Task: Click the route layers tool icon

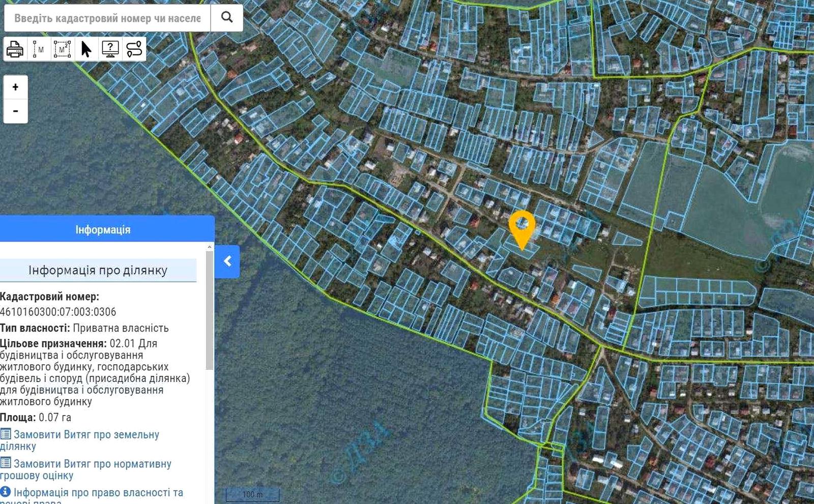Action: [x=134, y=49]
